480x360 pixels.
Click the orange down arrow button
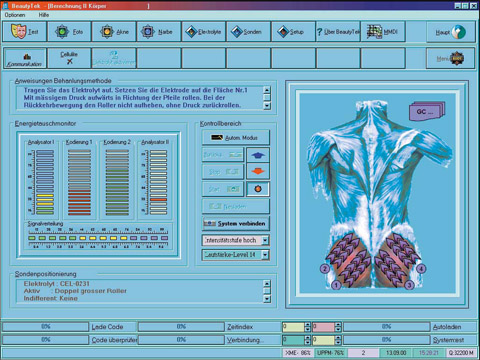[x=258, y=172]
